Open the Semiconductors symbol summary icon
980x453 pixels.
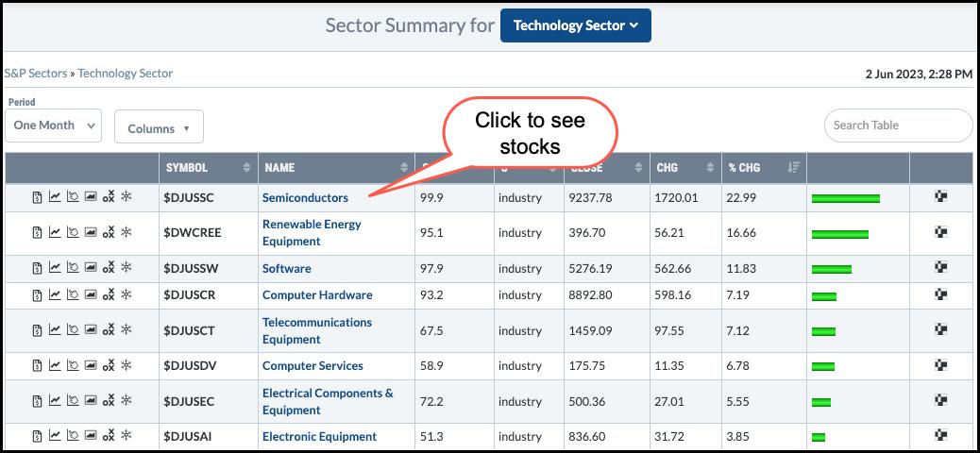(x=37, y=197)
